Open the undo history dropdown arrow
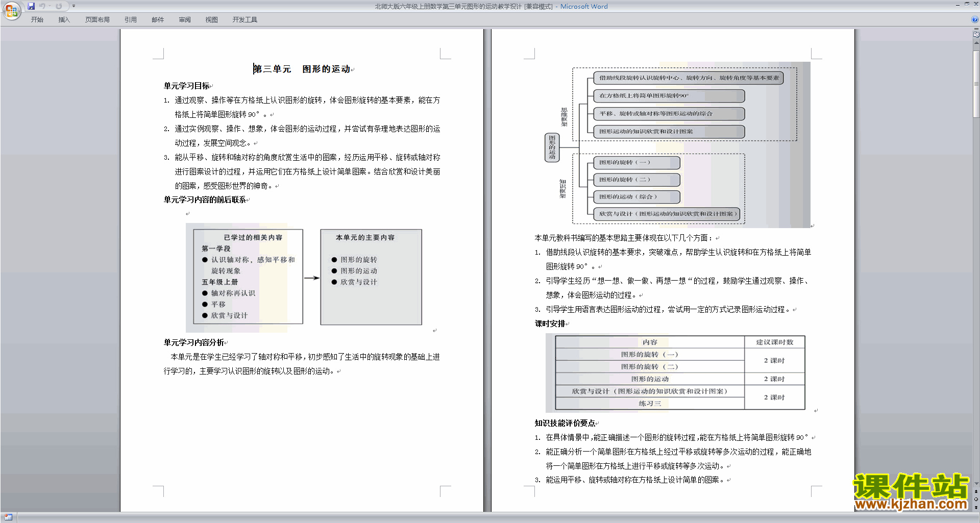This screenshot has width=980, height=523. (50, 6)
